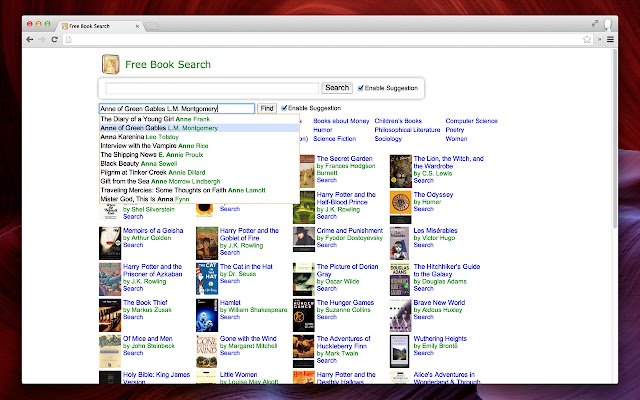The width and height of the screenshot is (640, 400).
Task: Click Hitchhiker's Guide to the Galaxy cover
Action: [x=400, y=279]
